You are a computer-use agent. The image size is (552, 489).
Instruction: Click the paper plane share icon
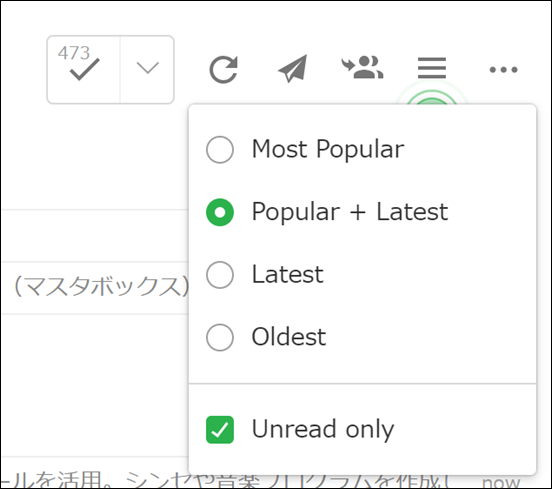tap(293, 69)
